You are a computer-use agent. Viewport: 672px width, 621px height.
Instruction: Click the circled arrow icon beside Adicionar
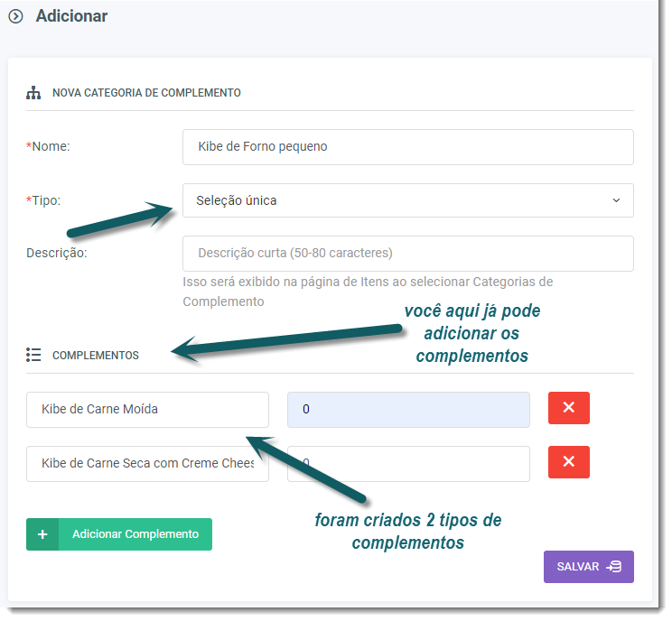pos(15,16)
